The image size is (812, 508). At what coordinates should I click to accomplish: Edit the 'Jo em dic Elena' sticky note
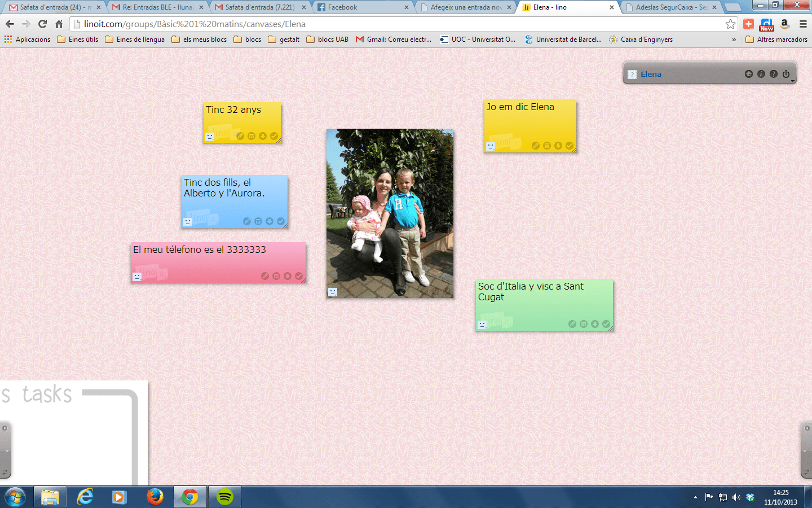pos(535,146)
